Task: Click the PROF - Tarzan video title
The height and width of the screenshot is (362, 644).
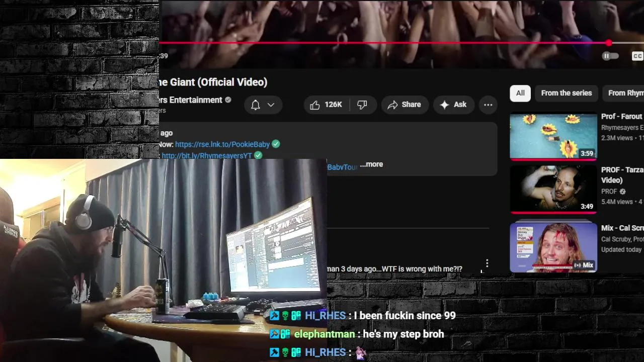Action: tap(622, 175)
